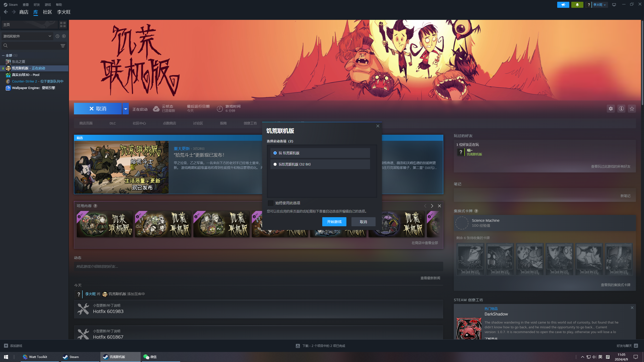Click the 开始游戏 button

coord(334,222)
